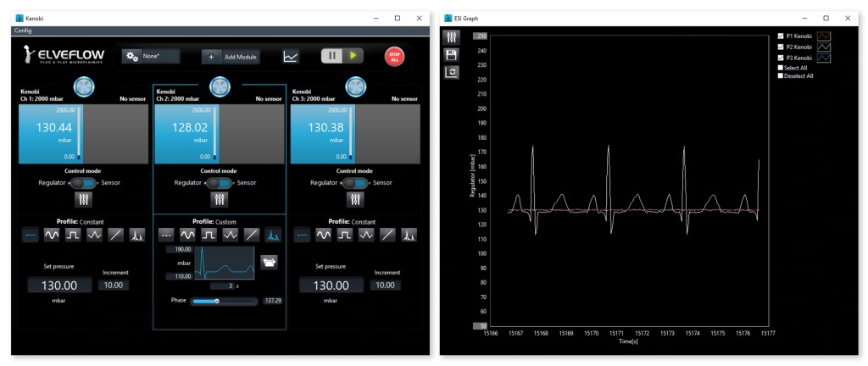The height and width of the screenshot is (366, 868).
Task: Select ramp profile for channel 2
Action: tap(252, 235)
